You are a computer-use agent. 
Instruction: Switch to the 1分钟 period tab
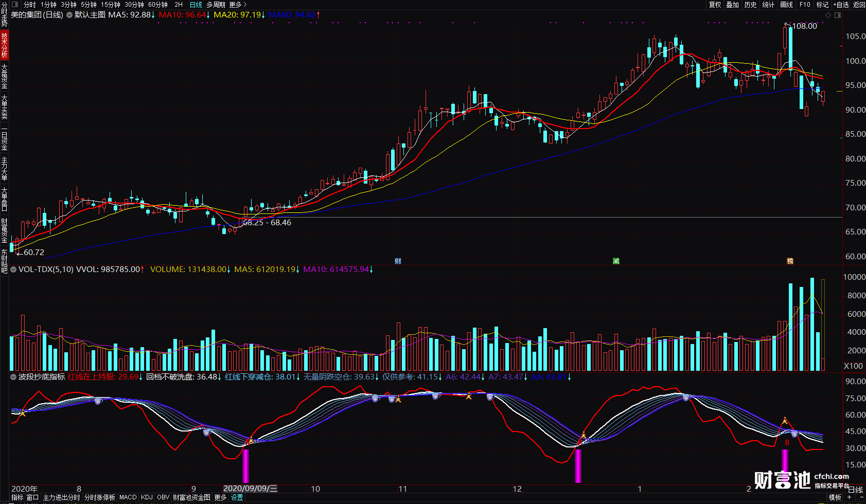click(x=48, y=5)
